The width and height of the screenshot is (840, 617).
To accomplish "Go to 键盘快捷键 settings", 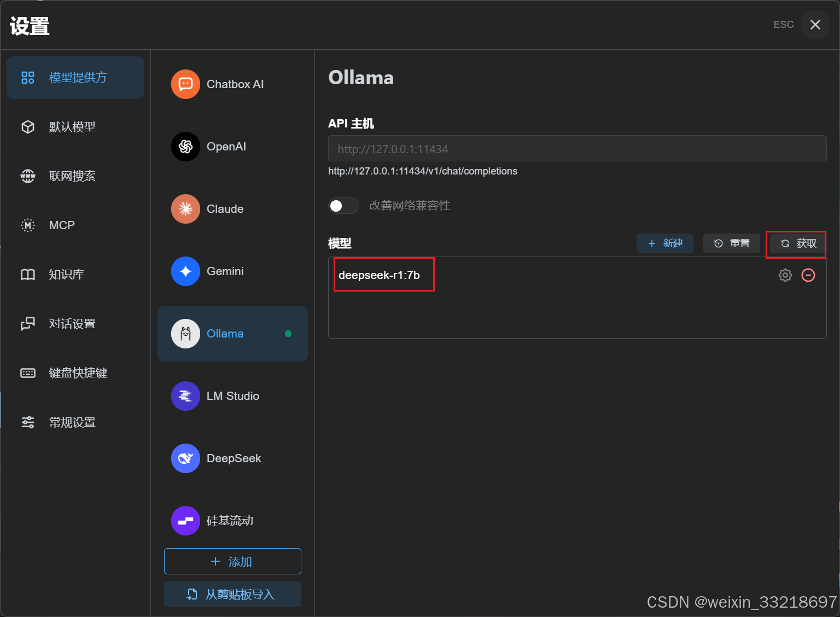I will pos(75,373).
